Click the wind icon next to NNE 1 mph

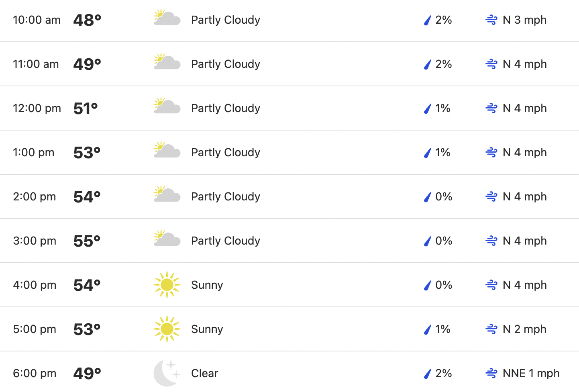point(491,373)
